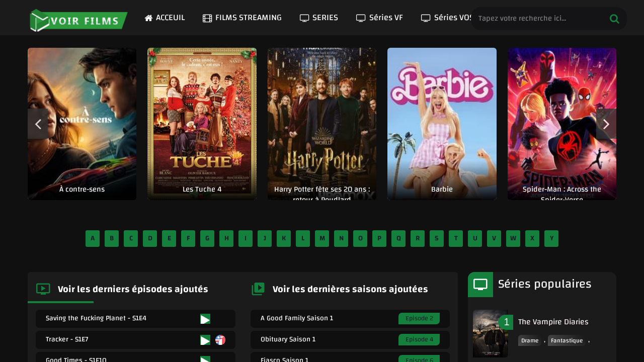Viewport: 644px width, 362px height.
Task: Filter by letter C
Action: (x=131, y=238)
